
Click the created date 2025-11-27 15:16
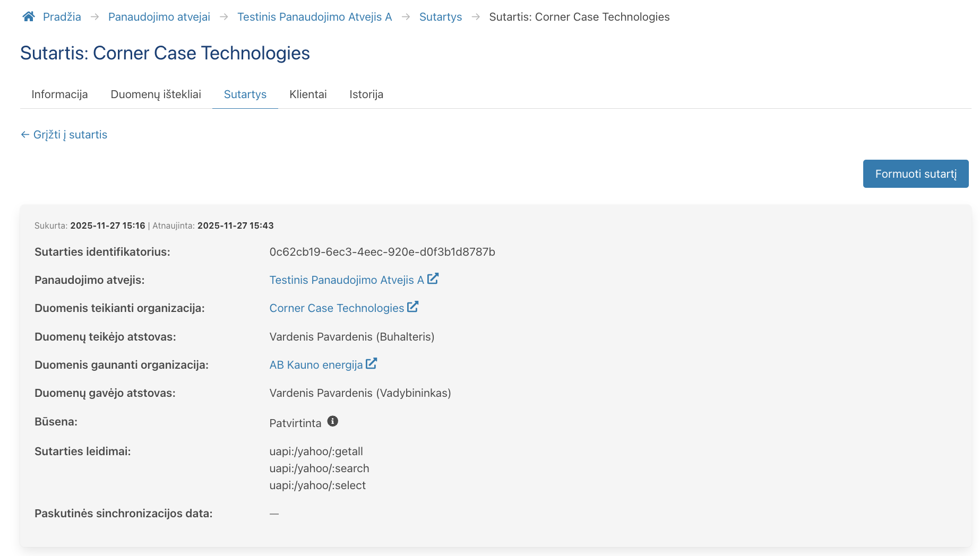tap(108, 225)
